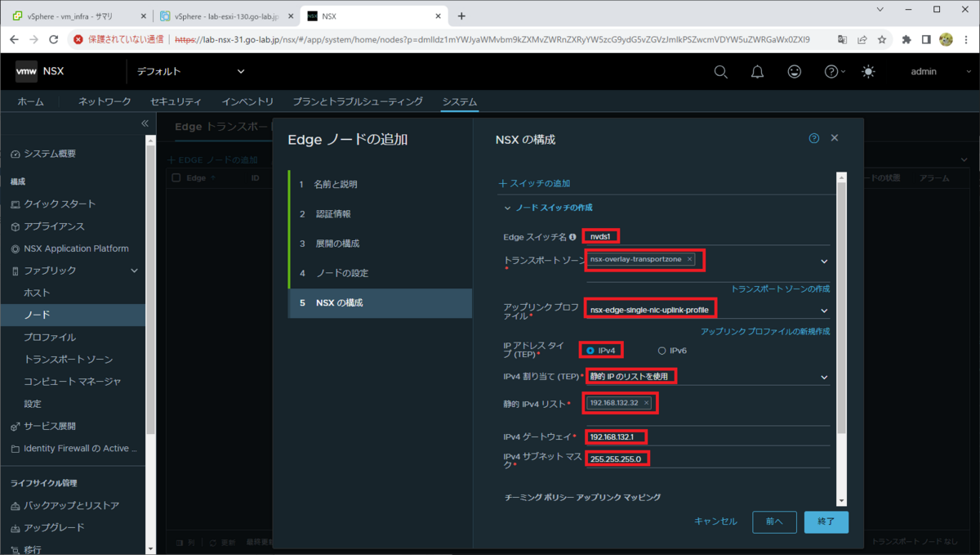
Task: Select the IPv4 radio button
Action: pos(590,351)
